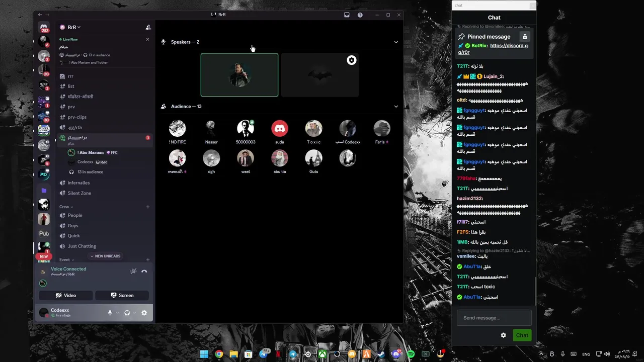
Task: Open audience member Far1s avatar
Action: click(382, 129)
